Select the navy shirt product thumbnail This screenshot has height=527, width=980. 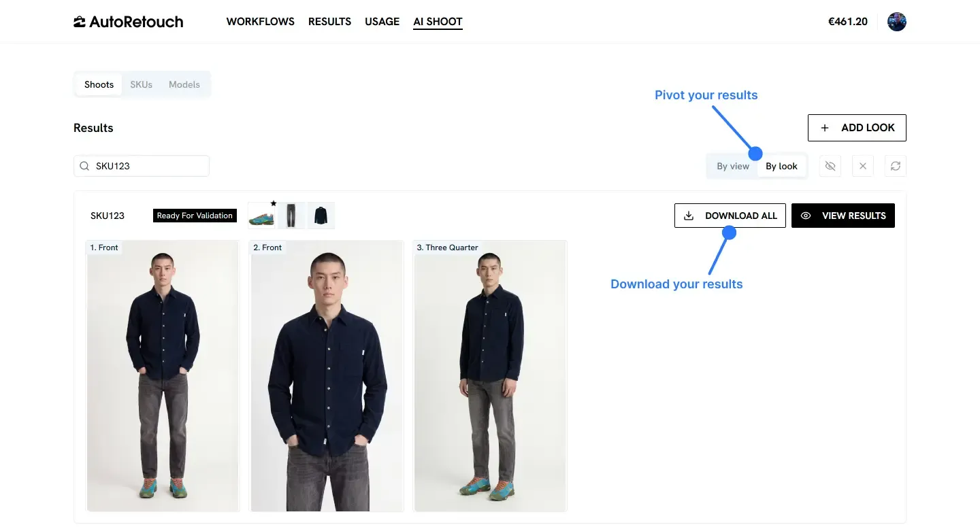point(321,216)
